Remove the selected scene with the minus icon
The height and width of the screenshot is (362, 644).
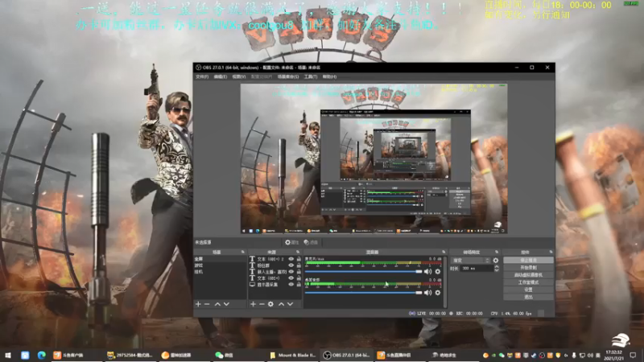tap(207, 304)
